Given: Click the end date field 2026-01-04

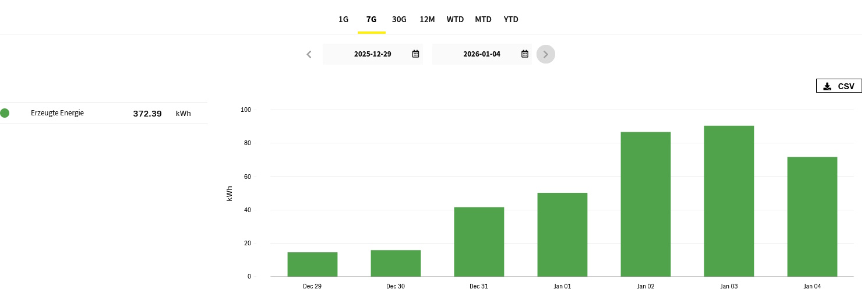Looking at the screenshot, I should point(481,54).
